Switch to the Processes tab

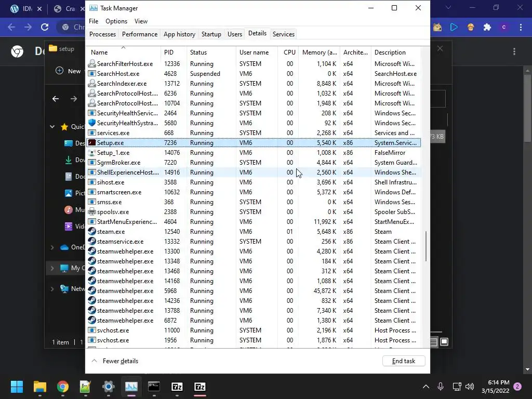point(102,34)
